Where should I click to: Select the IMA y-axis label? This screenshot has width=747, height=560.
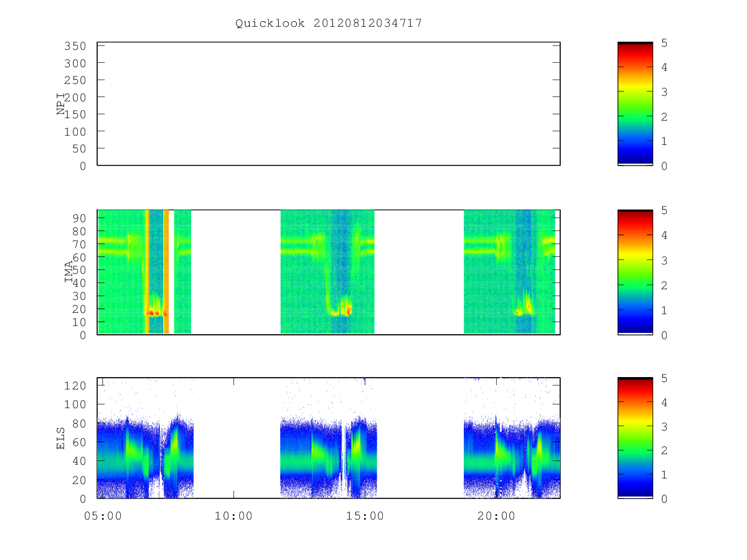pyautogui.click(x=68, y=272)
